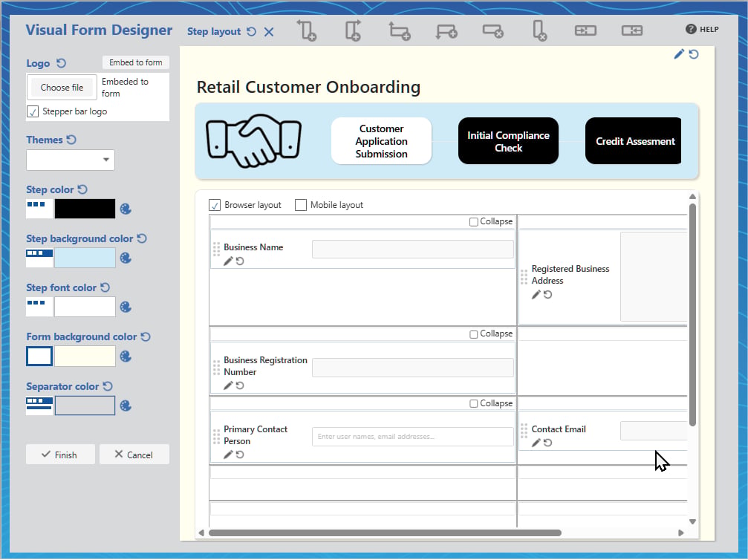Click the handshake logo image
Viewport: 748px width, 560px height.
[254, 141]
